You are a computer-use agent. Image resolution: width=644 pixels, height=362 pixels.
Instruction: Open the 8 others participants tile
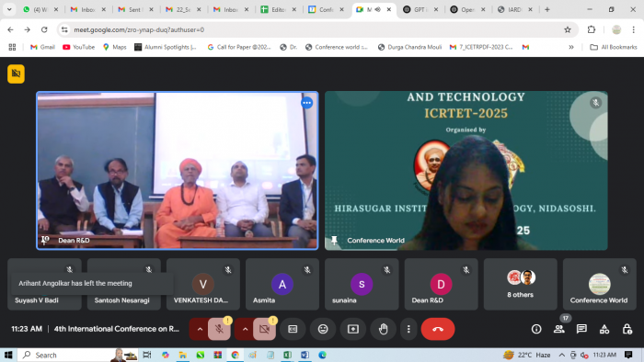tap(520, 284)
